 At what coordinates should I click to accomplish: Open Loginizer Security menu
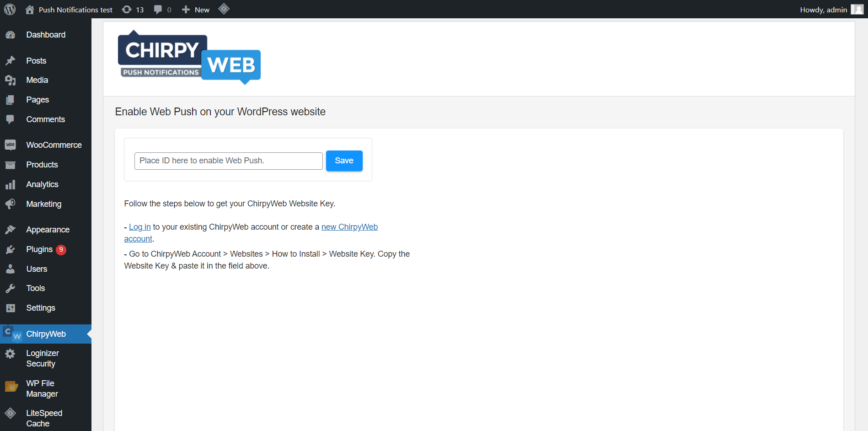43,358
